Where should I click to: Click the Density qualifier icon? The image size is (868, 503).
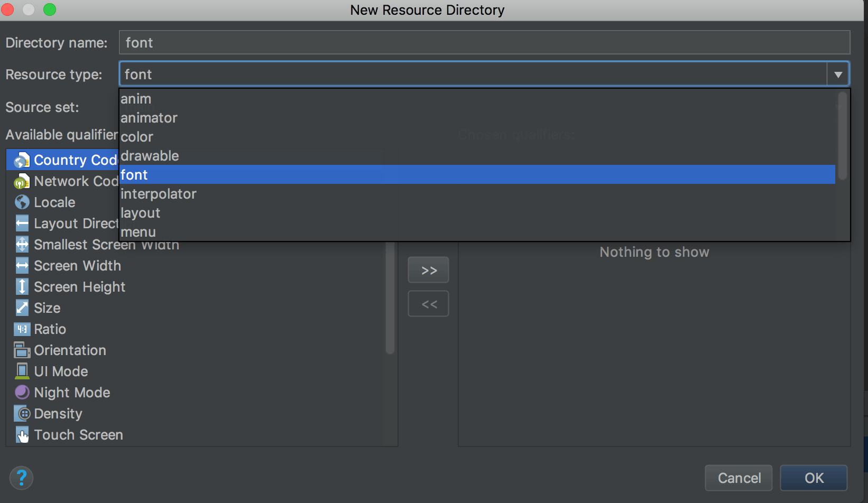[x=22, y=414]
